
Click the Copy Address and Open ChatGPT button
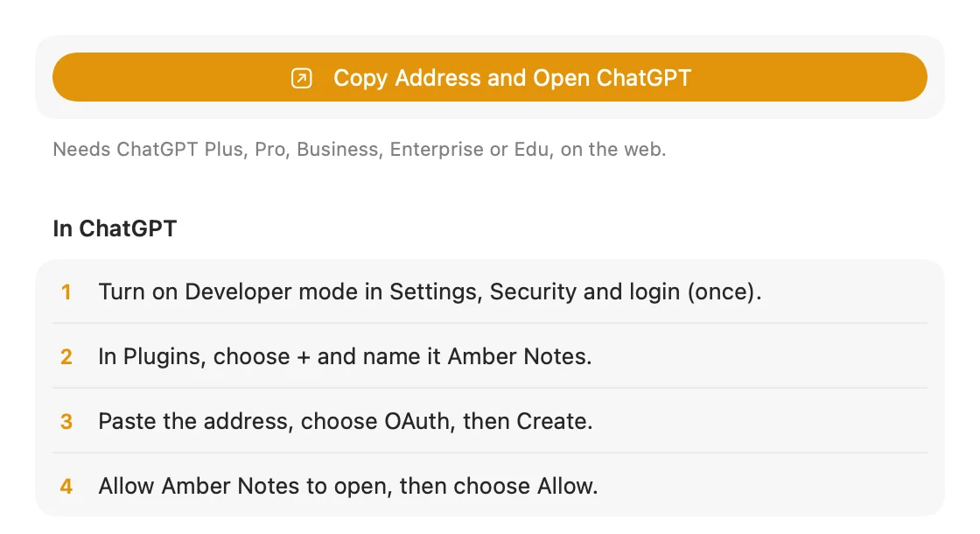tap(489, 78)
